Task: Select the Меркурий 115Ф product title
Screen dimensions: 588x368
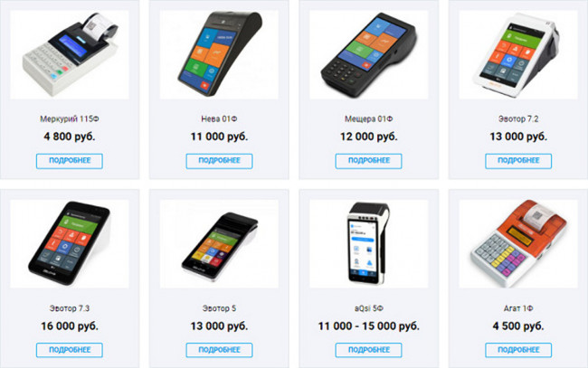Action: [x=70, y=118]
